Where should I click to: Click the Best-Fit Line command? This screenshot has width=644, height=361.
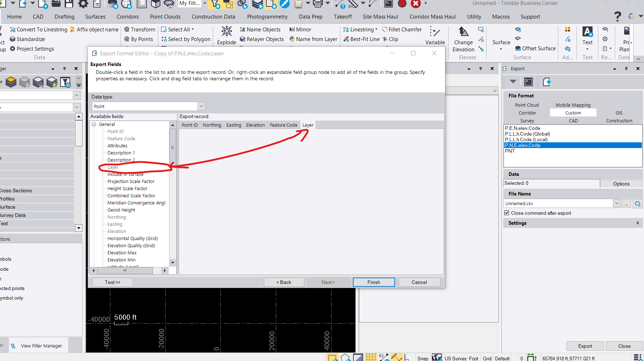tap(361, 39)
